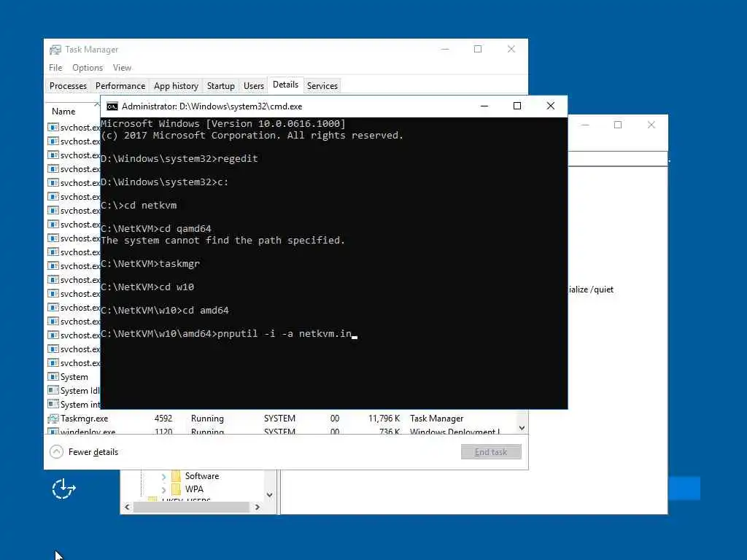
Task: Select the System interrupts process icon
Action: coord(53,404)
